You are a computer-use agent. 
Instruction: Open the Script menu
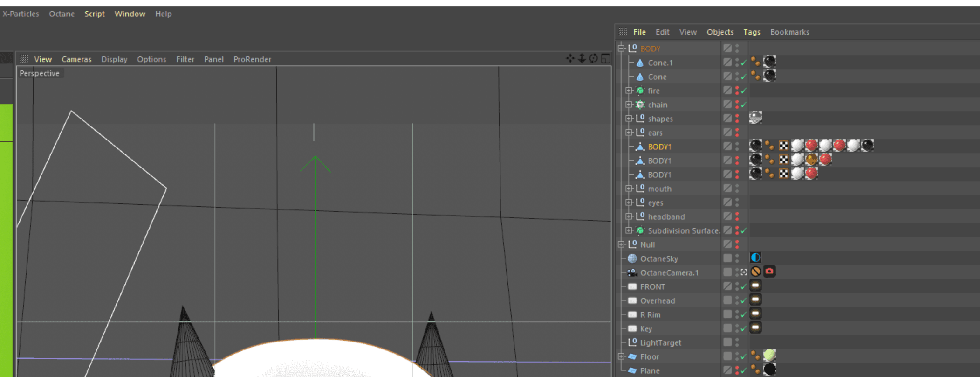point(95,14)
